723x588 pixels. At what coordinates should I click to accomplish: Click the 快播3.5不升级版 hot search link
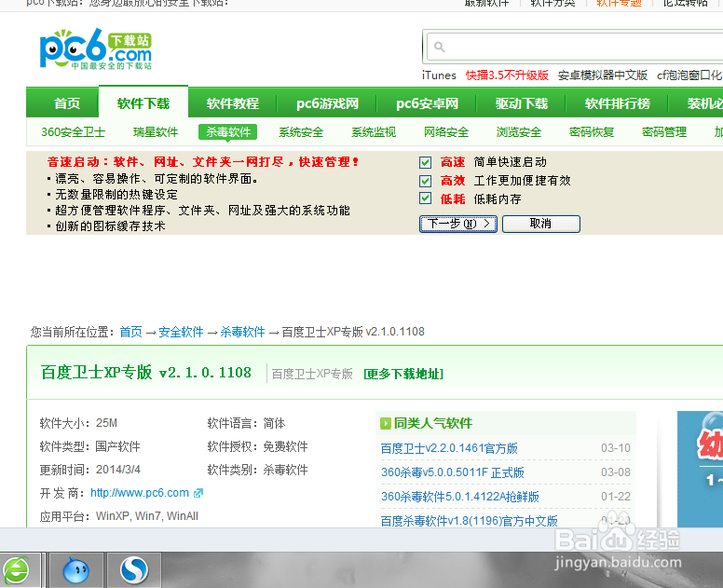click(507, 75)
